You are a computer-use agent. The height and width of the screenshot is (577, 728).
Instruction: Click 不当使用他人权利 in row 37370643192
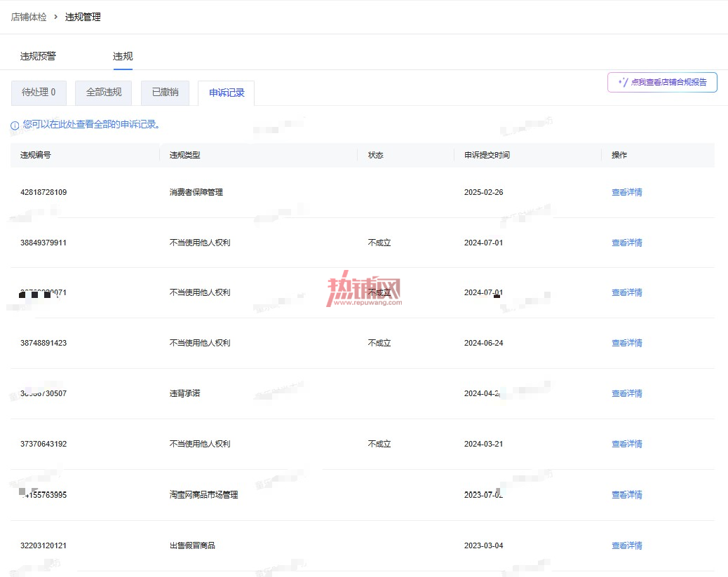click(x=200, y=444)
